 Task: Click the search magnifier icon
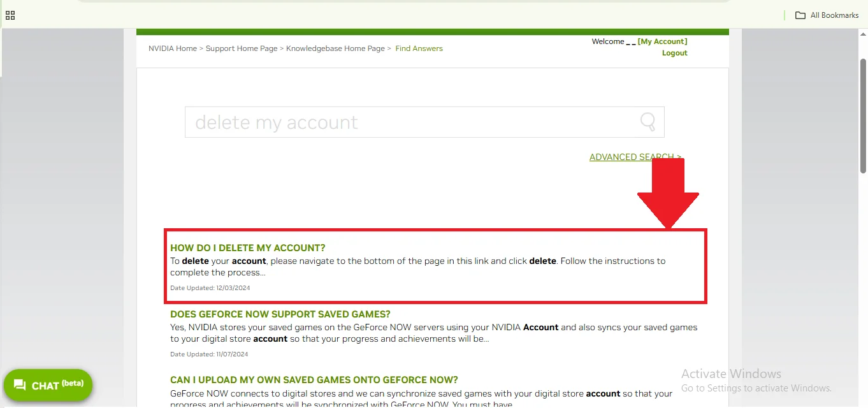pyautogui.click(x=648, y=122)
